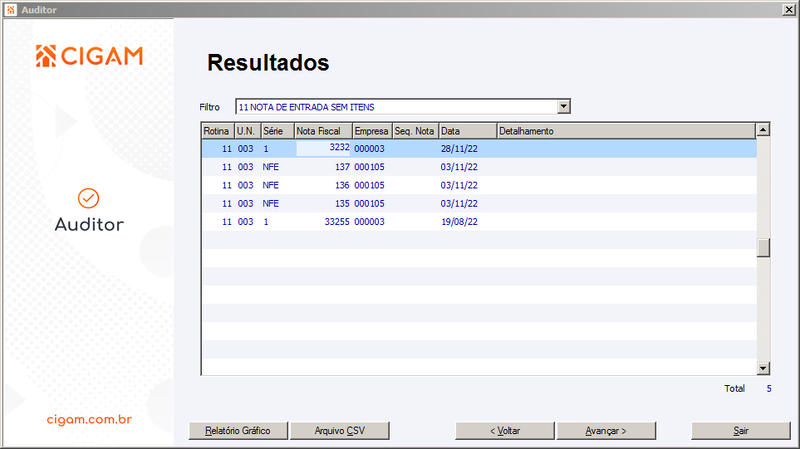Sort by the Rotina column header
The height and width of the screenshot is (449, 800).
pyautogui.click(x=218, y=131)
